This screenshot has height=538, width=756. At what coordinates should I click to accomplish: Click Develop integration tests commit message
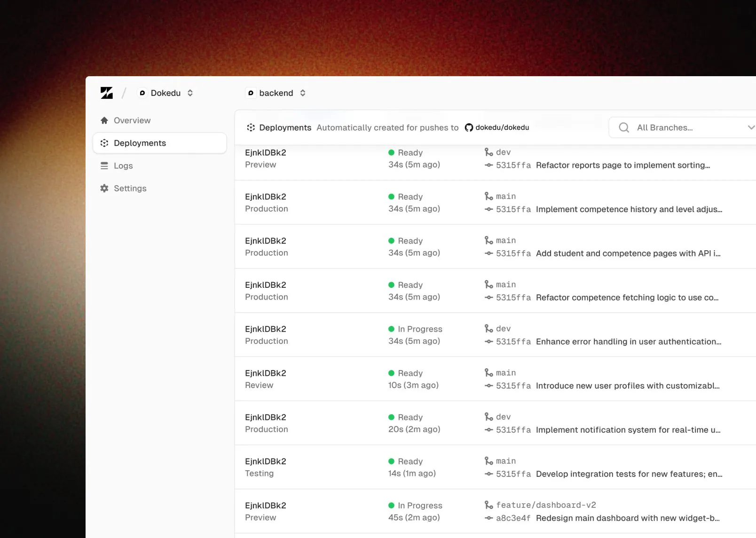tap(629, 474)
